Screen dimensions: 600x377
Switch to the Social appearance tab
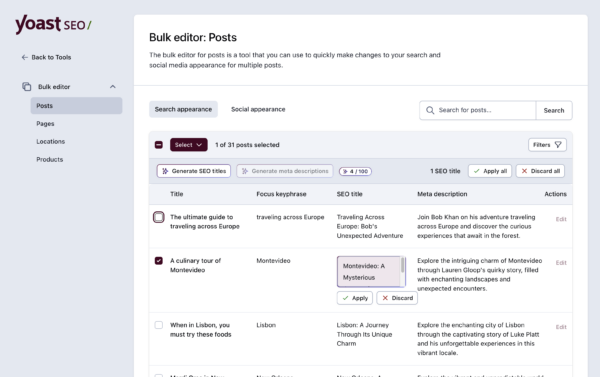coord(258,109)
